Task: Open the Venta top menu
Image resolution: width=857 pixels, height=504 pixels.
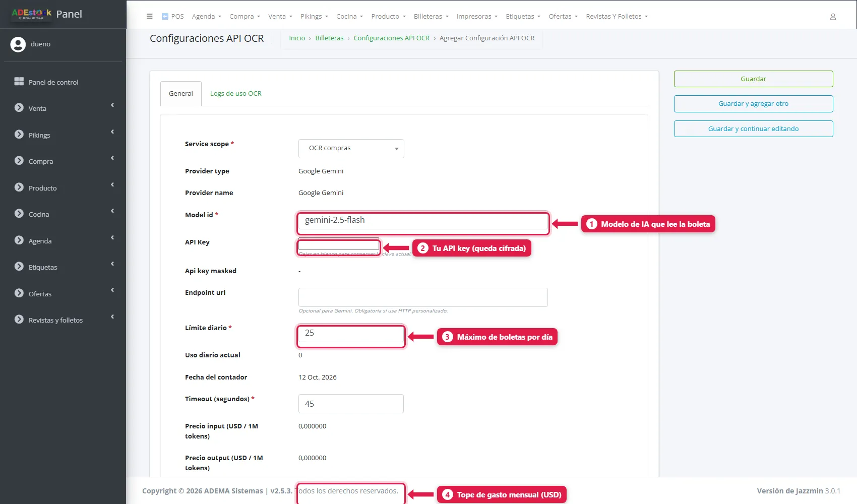Action: 280,17
